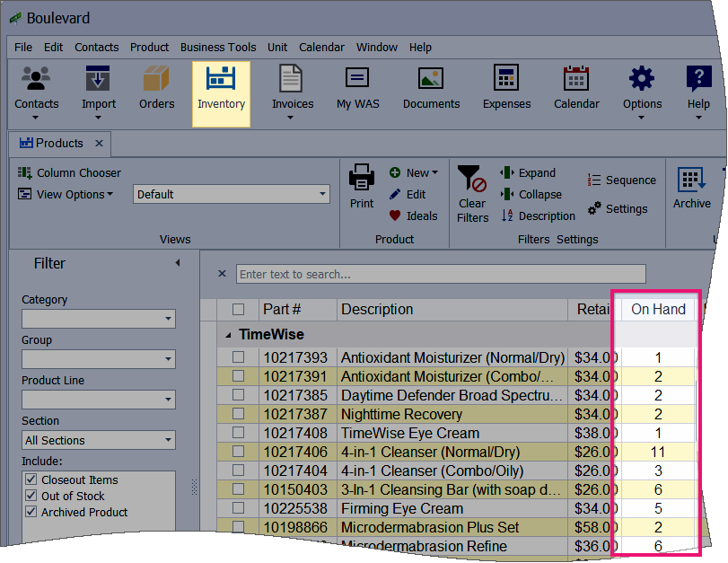Clear search with the x icon
728x563 pixels.
pyautogui.click(x=222, y=274)
